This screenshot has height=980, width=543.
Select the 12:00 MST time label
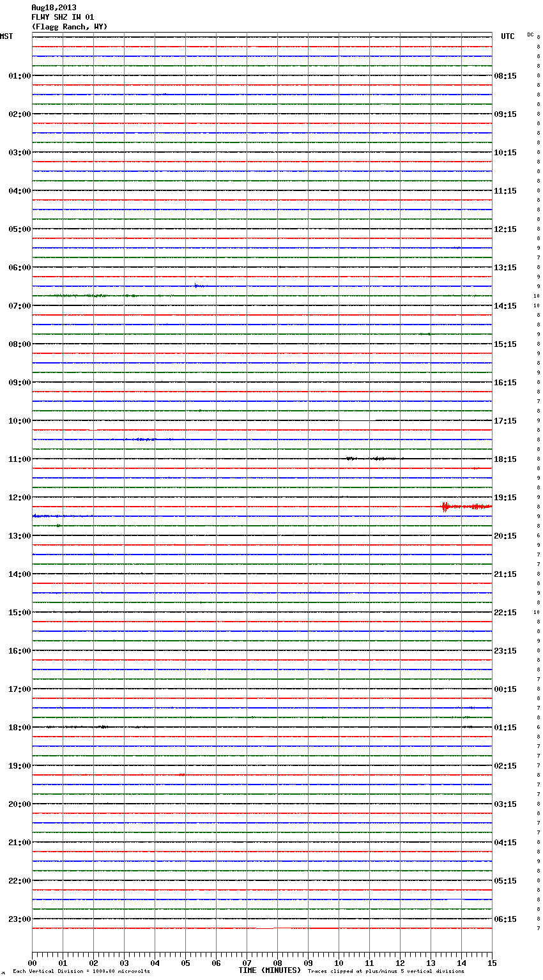pyautogui.click(x=19, y=498)
